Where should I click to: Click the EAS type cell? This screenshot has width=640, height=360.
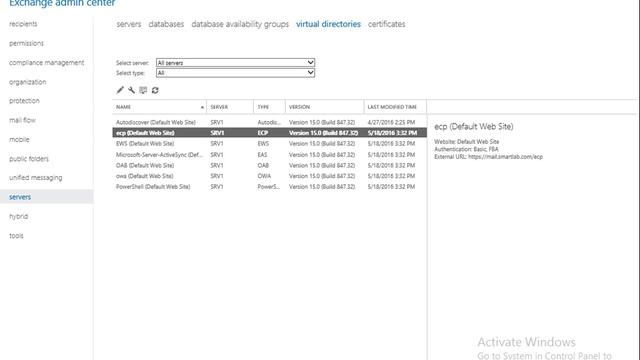pyautogui.click(x=262, y=155)
